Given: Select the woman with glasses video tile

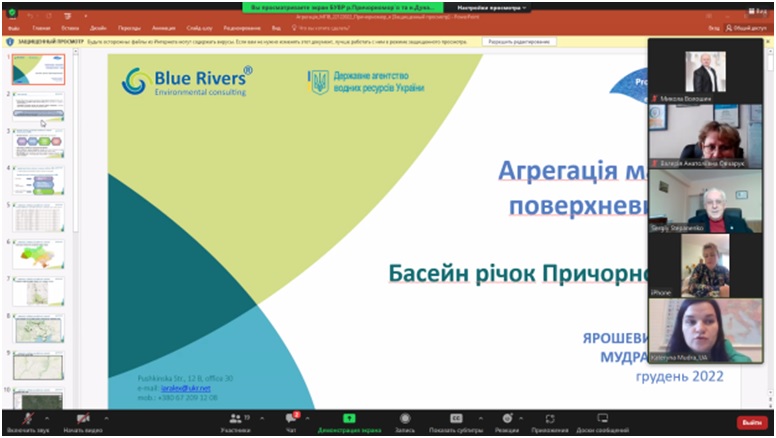Looking at the screenshot, I should coord(705,136).
